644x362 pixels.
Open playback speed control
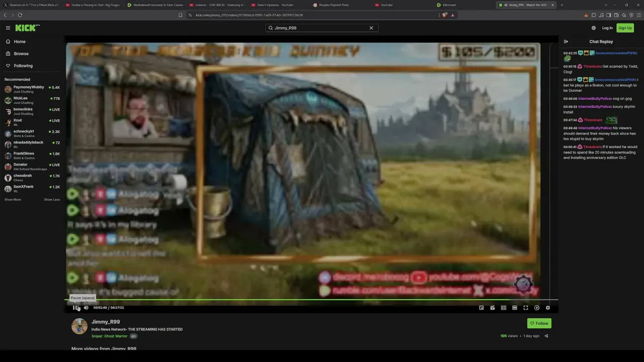pyautogui.click(x=537, y=308)
